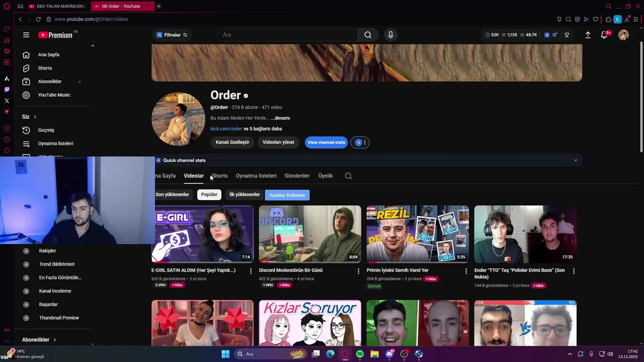644x362 pixels.
Task: Click the browser snapshot capture icon
Action: (568, 19)
